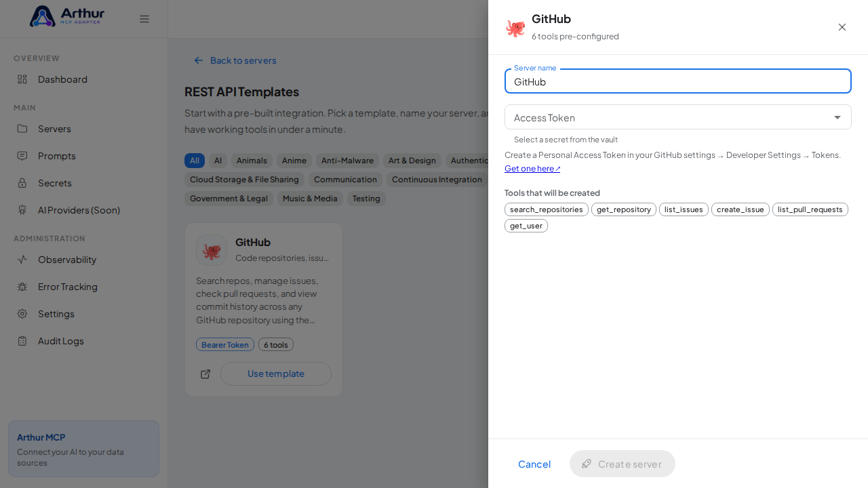Select Cloud Storage & File Sharing filter

pyautogui.click(x=244, y=180)
